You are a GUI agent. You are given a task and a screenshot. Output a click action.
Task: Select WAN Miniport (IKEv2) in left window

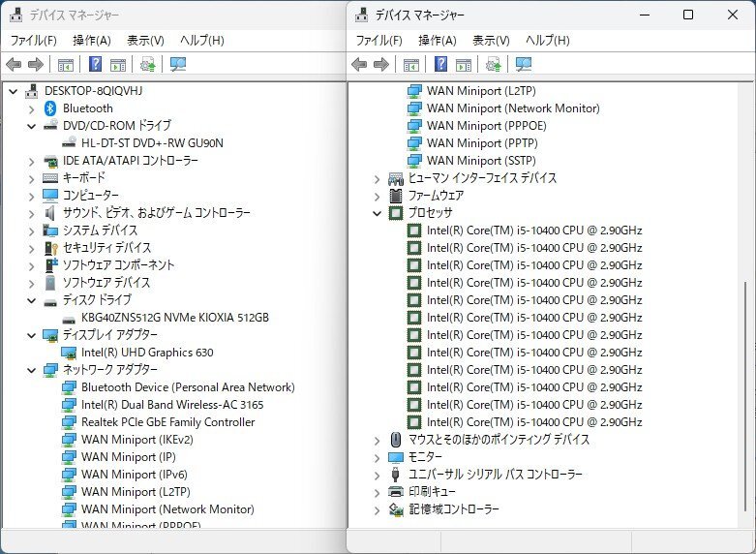(136, 440)
